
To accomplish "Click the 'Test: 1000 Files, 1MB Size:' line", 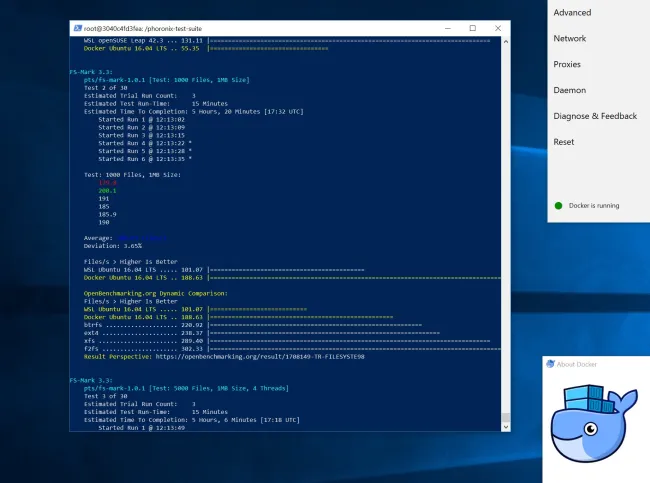I will pos(132,175).
